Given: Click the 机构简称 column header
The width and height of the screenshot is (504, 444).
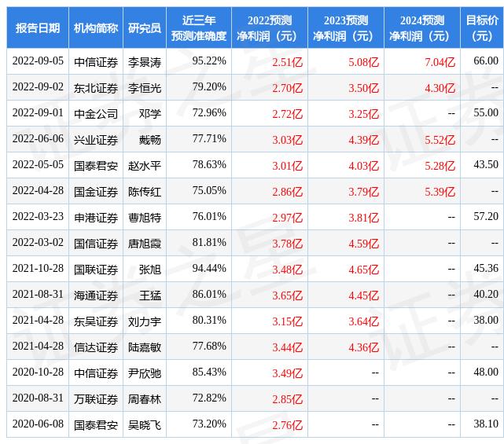Looking at the screenshot, I should (96, 28).
